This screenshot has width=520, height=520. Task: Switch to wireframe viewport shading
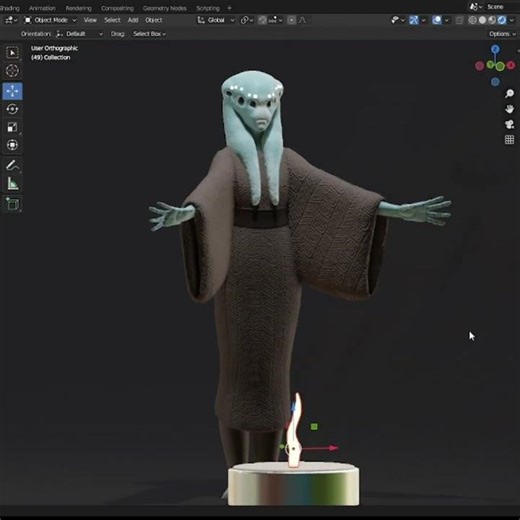click(x=472, y=20)
